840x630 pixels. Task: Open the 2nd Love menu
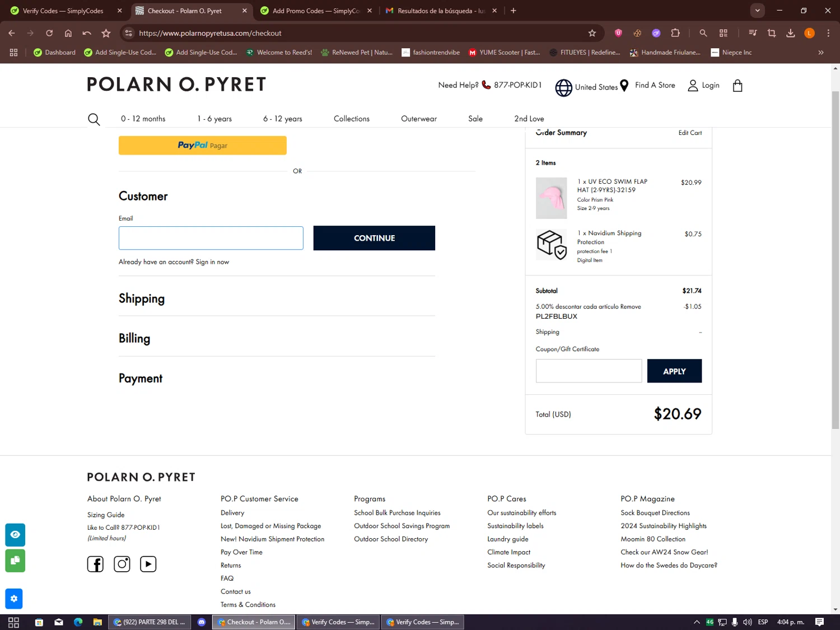click(x=529, y=119)
